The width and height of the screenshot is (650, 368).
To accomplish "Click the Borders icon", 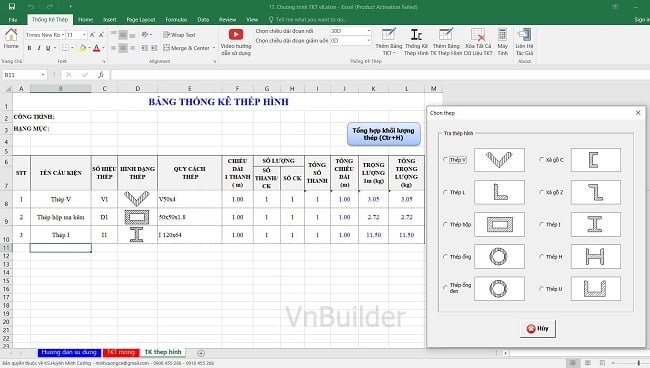I will pos(65,48).
